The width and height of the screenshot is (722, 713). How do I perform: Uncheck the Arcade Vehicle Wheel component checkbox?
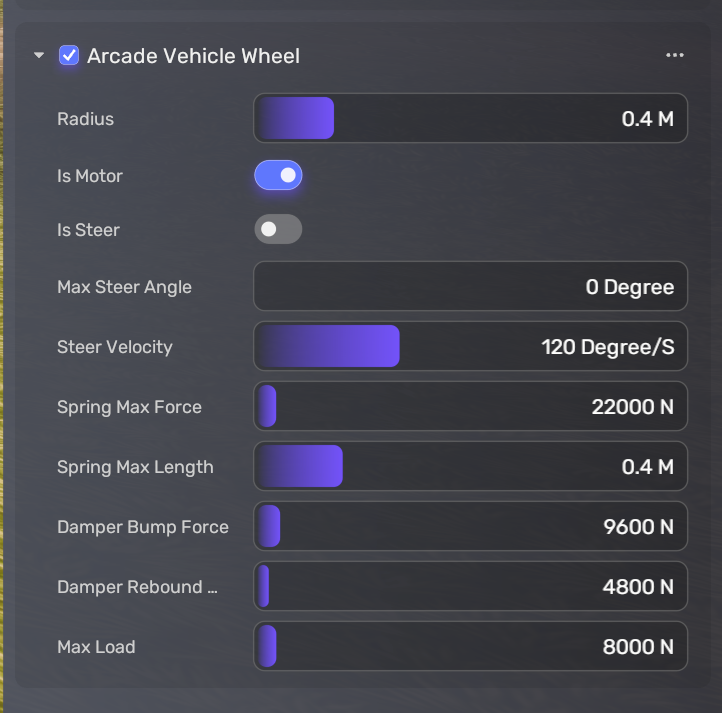[x=69, y=56]
